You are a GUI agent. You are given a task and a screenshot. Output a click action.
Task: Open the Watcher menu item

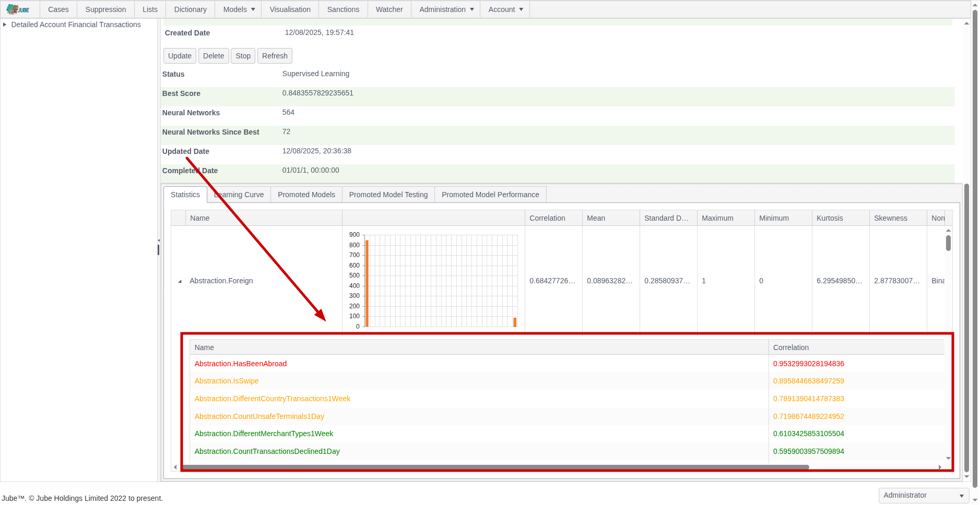pos(389,9)
